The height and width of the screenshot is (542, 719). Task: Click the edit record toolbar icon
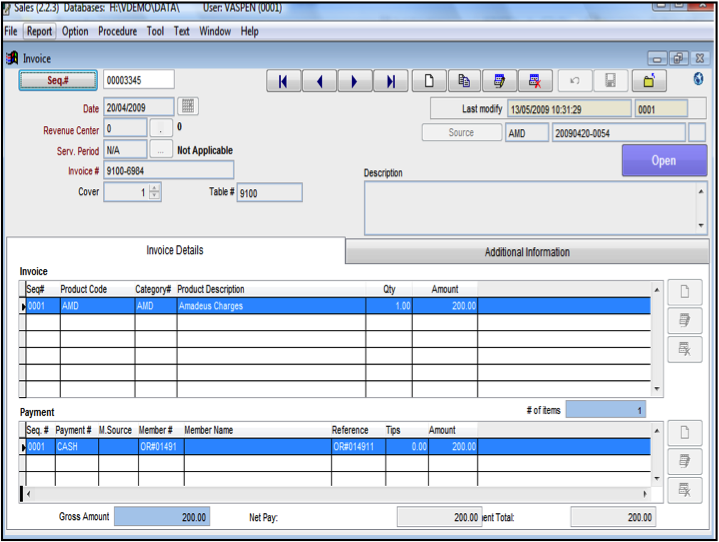pyautogui.click(x=500, y=81)
